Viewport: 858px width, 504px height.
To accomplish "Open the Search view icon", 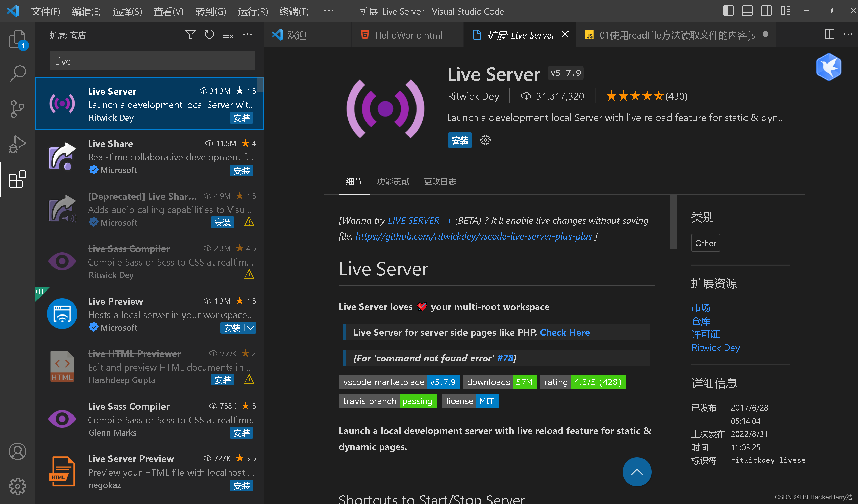I will [17, 74].
